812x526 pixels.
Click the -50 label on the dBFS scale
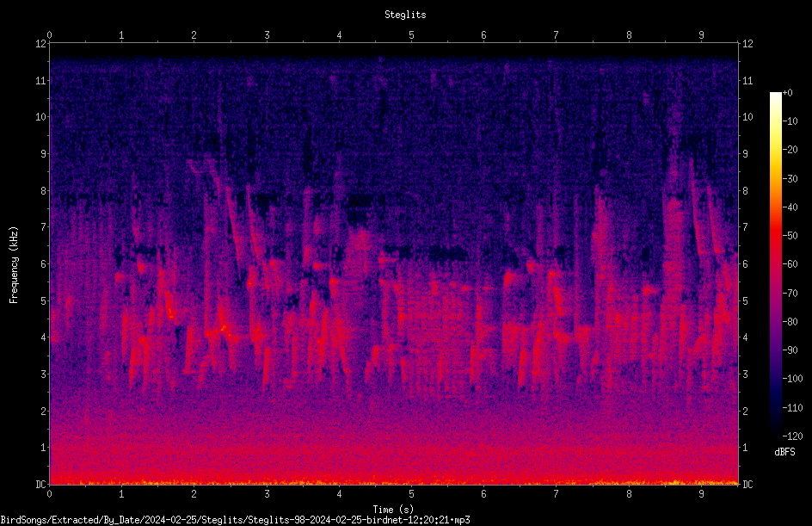(790, 235)
